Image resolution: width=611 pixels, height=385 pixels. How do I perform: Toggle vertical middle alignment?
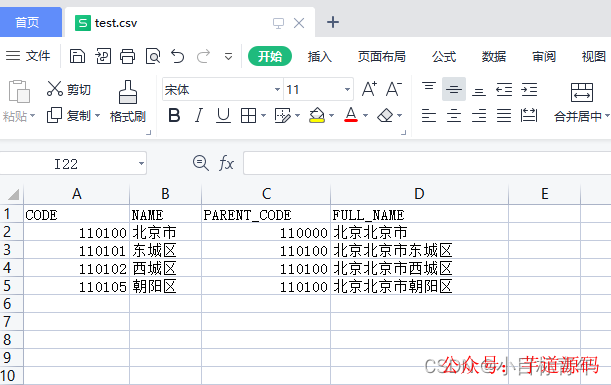(x=454, y=89)
